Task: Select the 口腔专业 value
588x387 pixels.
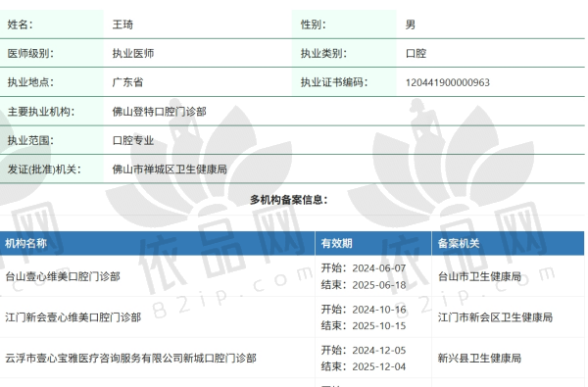Action: (x=133, y=141)
